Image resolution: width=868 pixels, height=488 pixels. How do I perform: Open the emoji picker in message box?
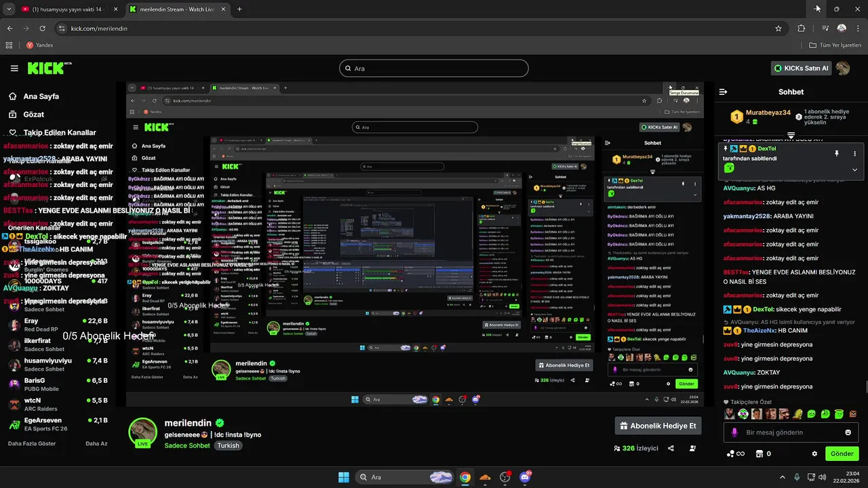tap(848, 432)
